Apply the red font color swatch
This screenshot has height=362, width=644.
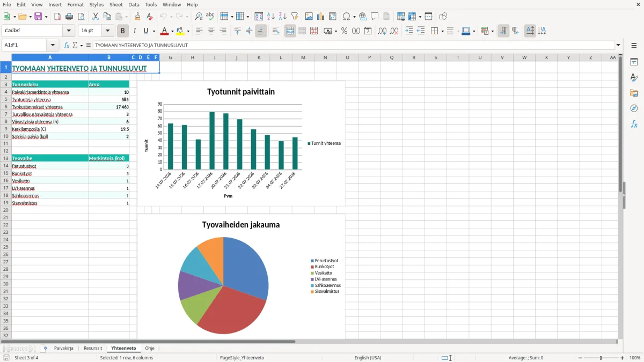(x=165, y=31)
